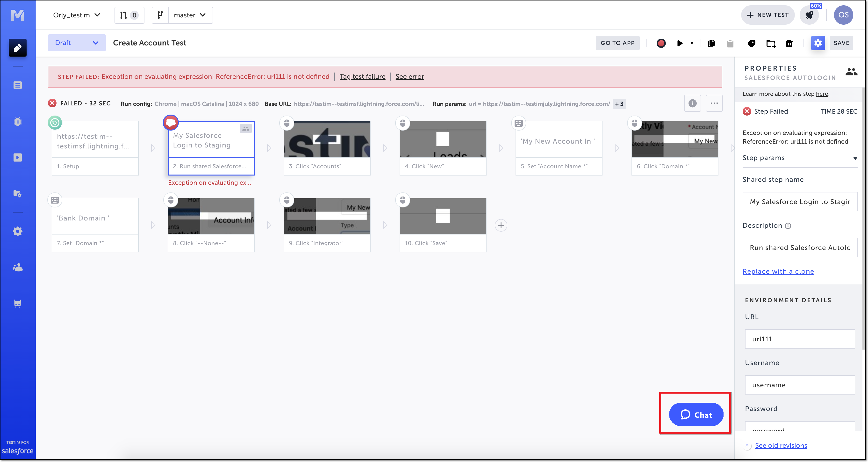Click the See error link

click(x=409, y=77)
